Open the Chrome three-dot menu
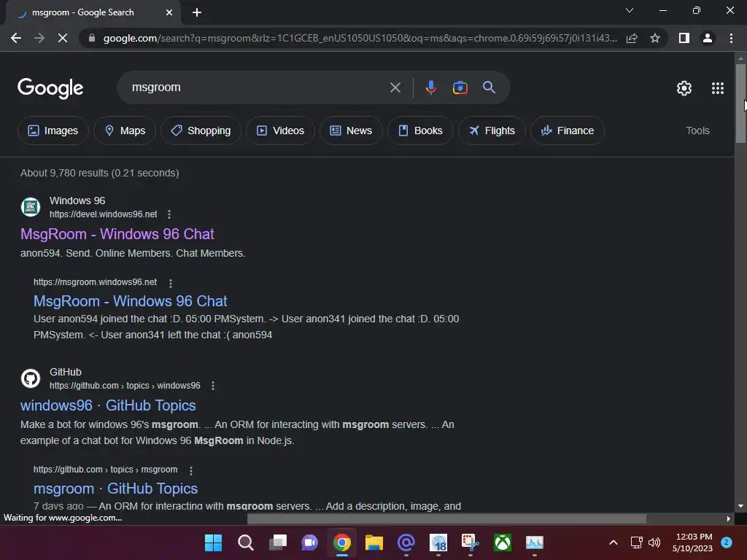The image size is (747, 560). pyautogui.click(x=731, y=38)
